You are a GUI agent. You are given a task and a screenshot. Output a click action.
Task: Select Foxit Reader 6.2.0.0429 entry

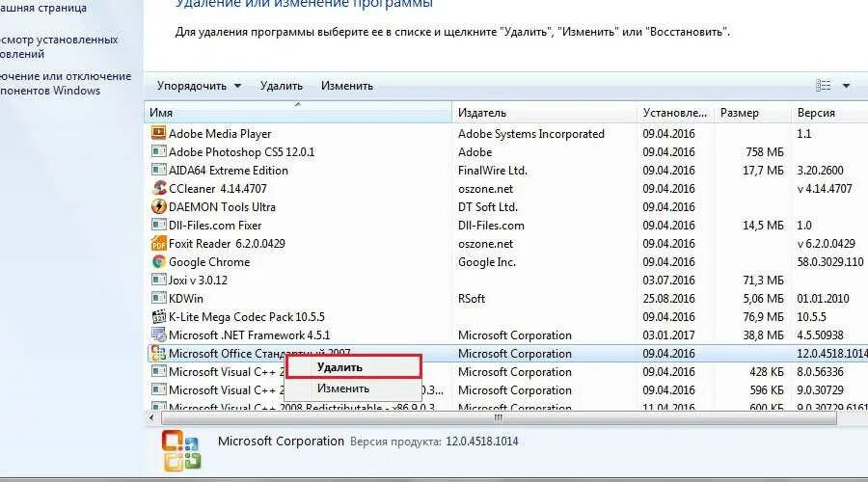click(x=227, y=244)
